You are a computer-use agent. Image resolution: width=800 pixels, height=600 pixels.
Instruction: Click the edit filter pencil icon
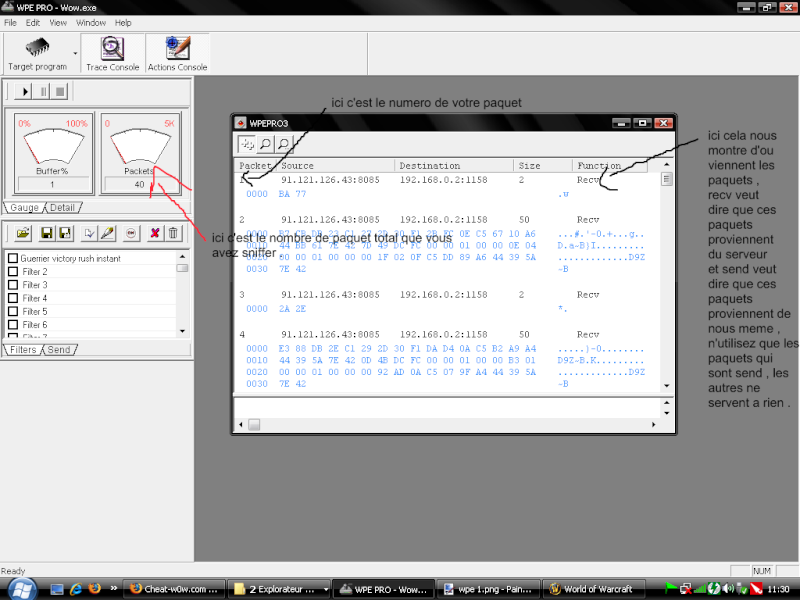pyautogui.click(x=107, y=233)
